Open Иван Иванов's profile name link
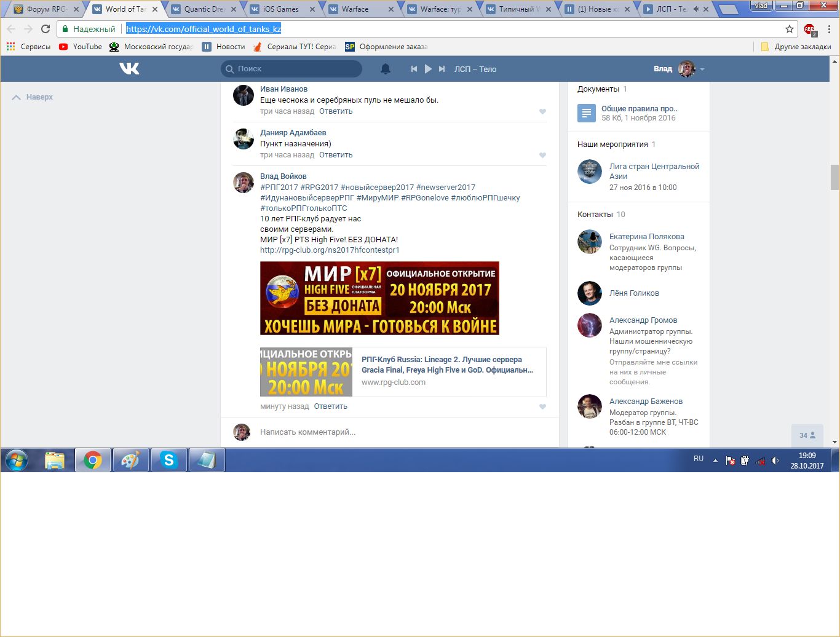Image resolution: width=840 pixels, height=637 pixels. coord(283,89)
